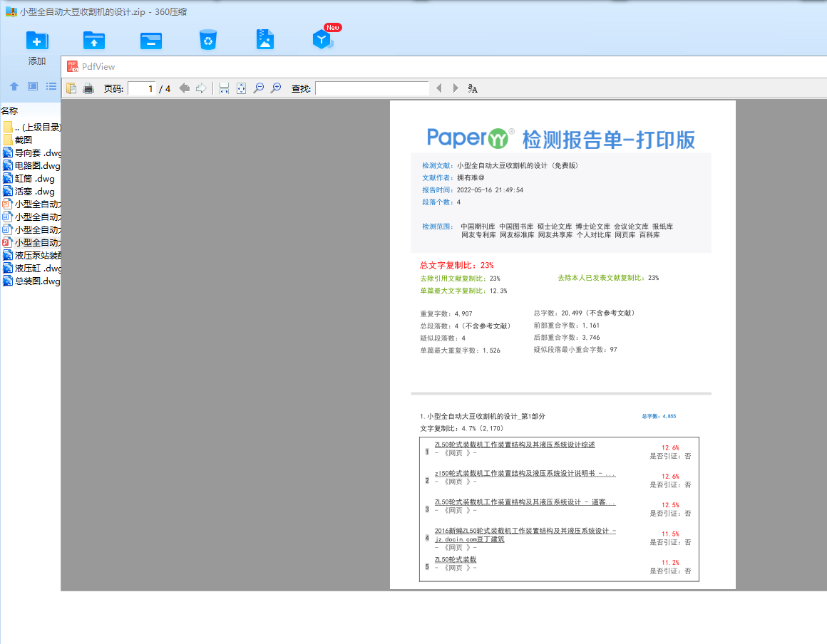Print the PDF using the printer icon

88,88
